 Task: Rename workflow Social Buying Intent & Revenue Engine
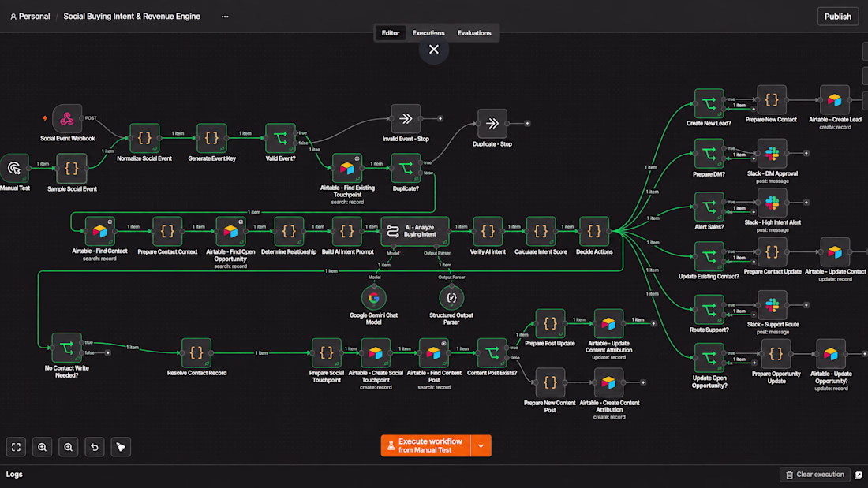(132, 17)
